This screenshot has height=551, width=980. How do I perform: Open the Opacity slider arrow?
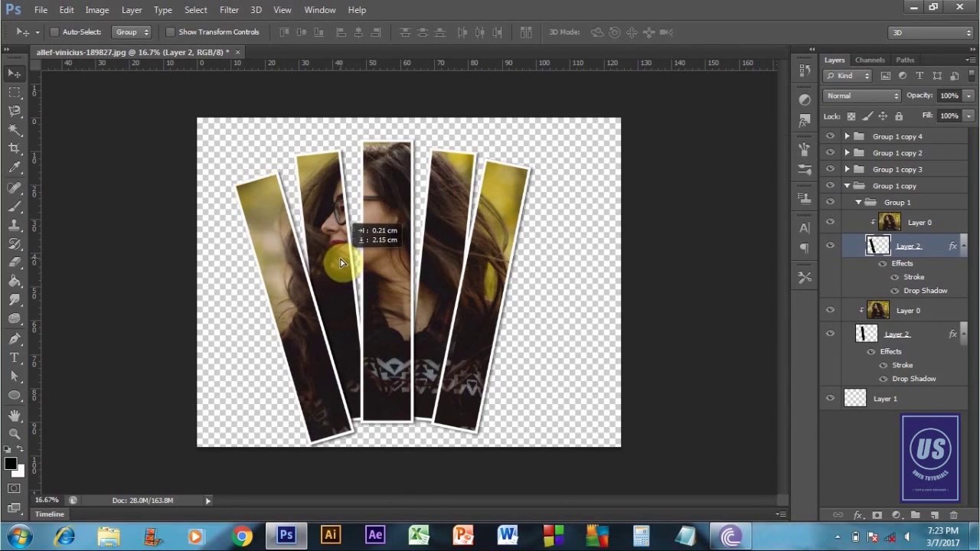tap(969, 96)
